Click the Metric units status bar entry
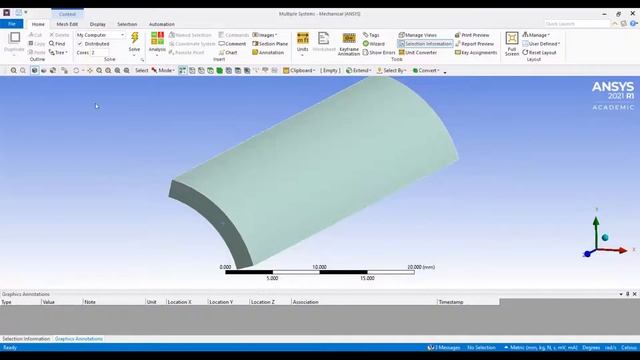640x360 pixels. pyautogui.click(x=541, y=348)
